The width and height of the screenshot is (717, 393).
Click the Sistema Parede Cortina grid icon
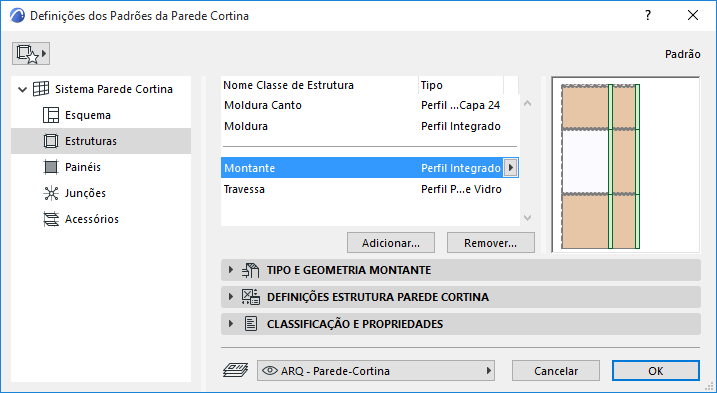41,89
